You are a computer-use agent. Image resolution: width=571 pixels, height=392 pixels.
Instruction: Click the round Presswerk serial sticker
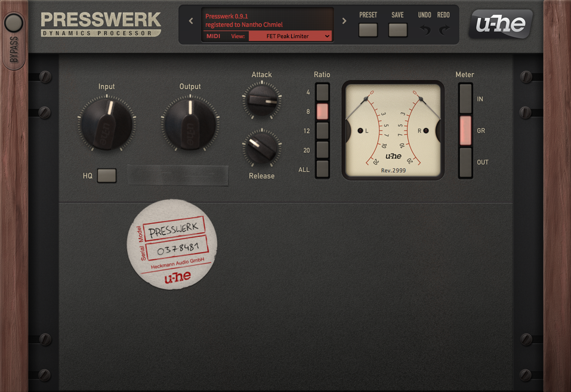pyautogui.click(x=172, y=243)
